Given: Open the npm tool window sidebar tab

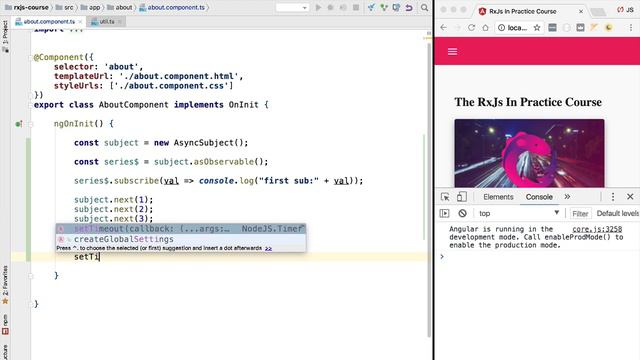Looking at the screenshot, I should point(5,324).
